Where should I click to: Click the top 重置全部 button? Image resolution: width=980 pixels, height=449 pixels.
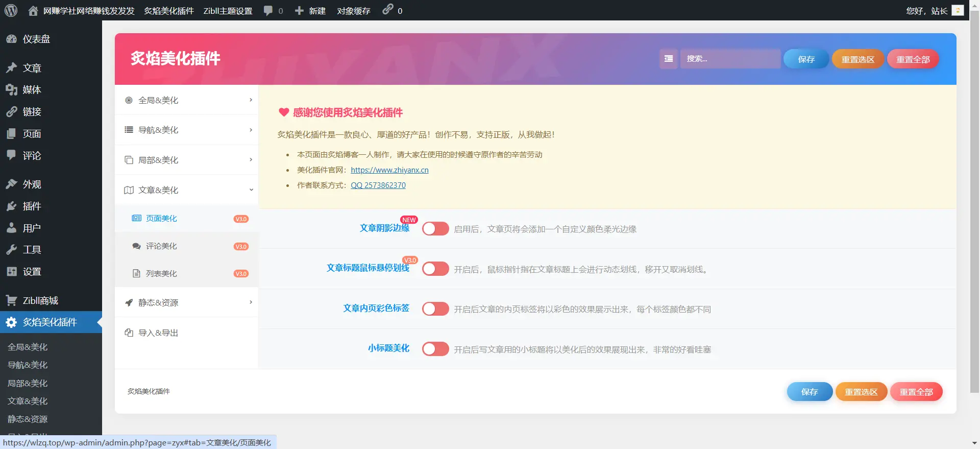pyautogui.click(x=913, y=59)
